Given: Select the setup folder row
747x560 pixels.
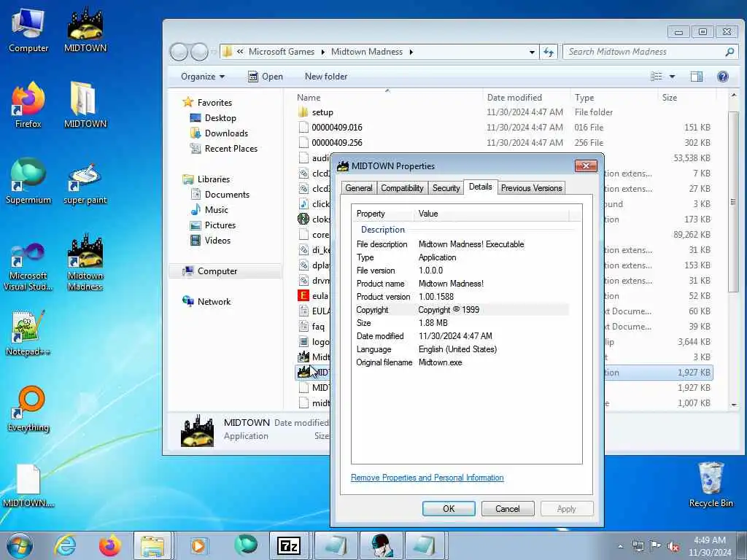Looking at the screenshot, I should pyautogui.click(x=504, y=112).
